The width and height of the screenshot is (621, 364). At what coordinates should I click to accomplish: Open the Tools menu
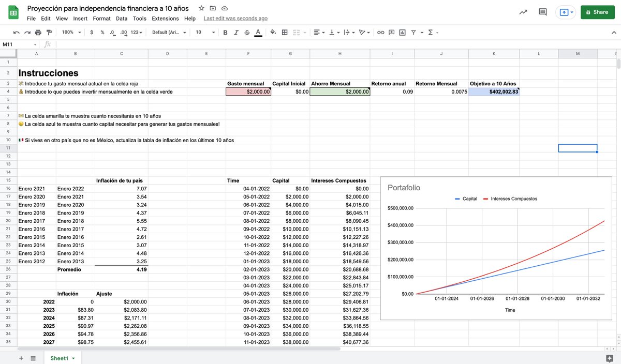pyautogui.click(x=140, y=19)
